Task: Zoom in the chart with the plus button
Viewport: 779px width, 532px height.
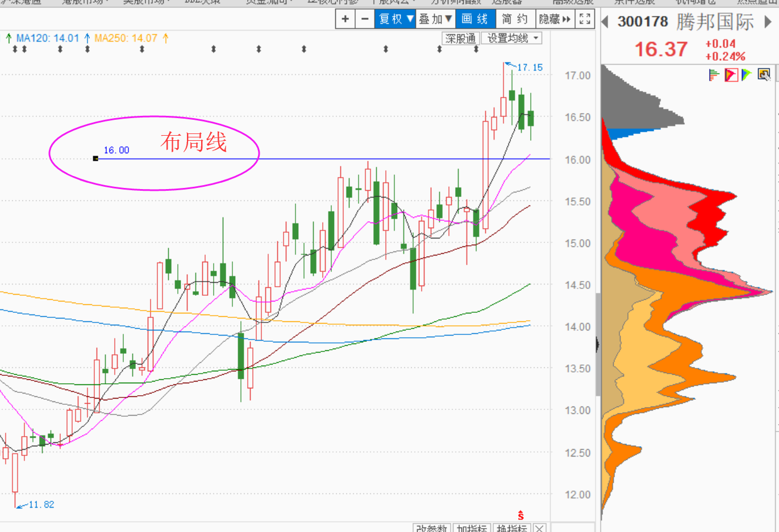Action: point(345,19)
